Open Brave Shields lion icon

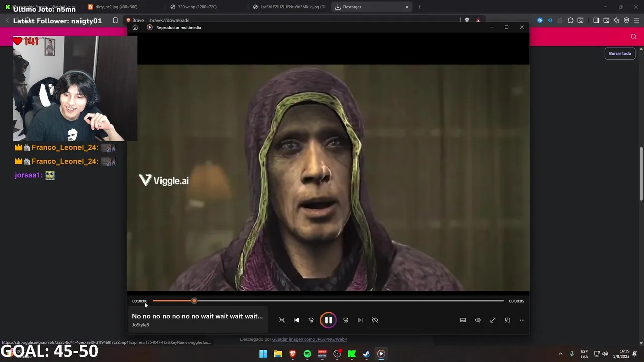[x=467, y=20]
